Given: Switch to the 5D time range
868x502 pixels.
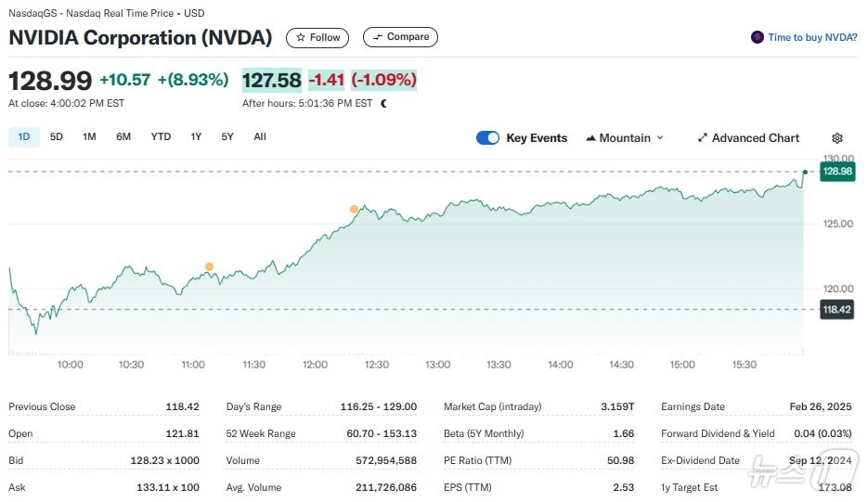Looking at the screenshot, I should (x=57, y=137).
